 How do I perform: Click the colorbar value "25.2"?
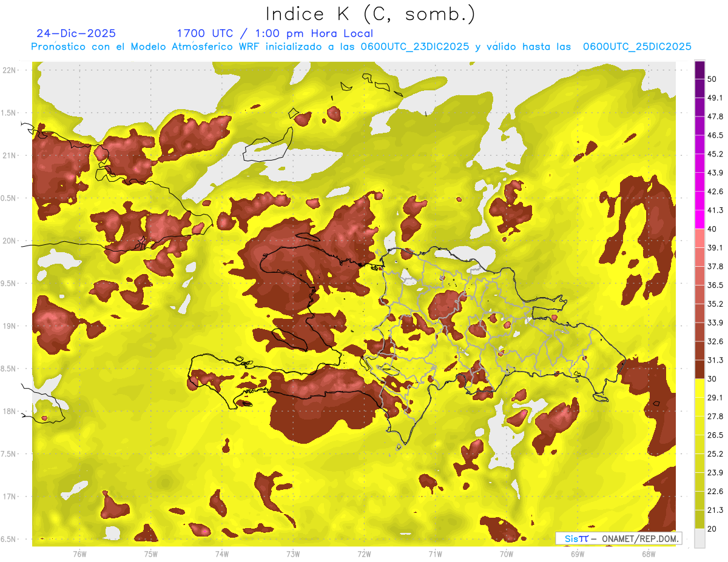point(715,454)
